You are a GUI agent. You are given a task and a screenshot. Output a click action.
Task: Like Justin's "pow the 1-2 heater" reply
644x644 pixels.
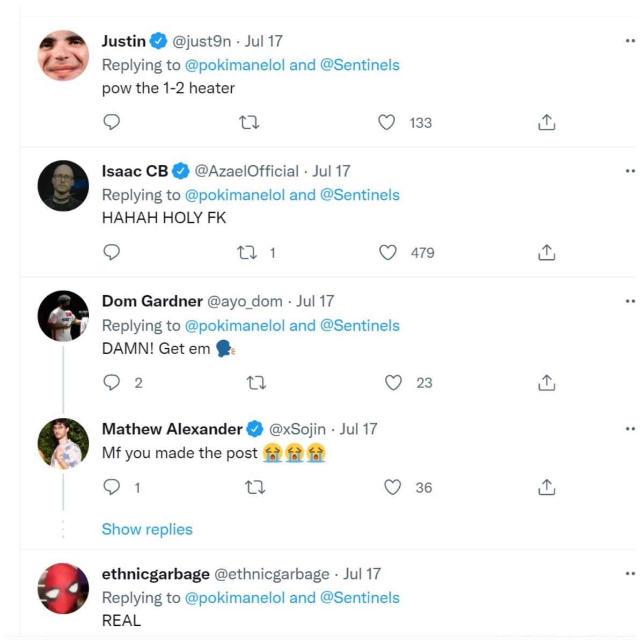coord(386,123)
